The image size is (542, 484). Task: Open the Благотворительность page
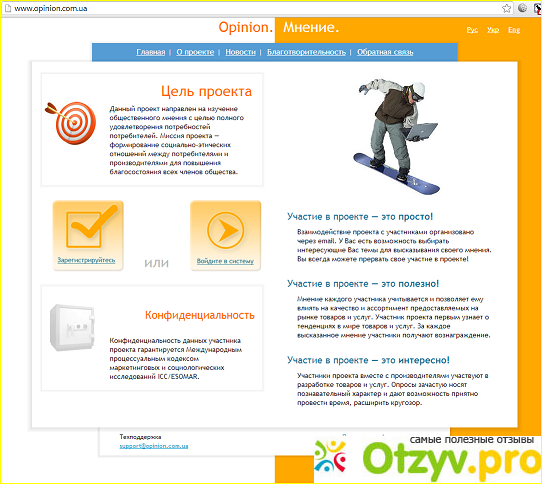[306, 52]
